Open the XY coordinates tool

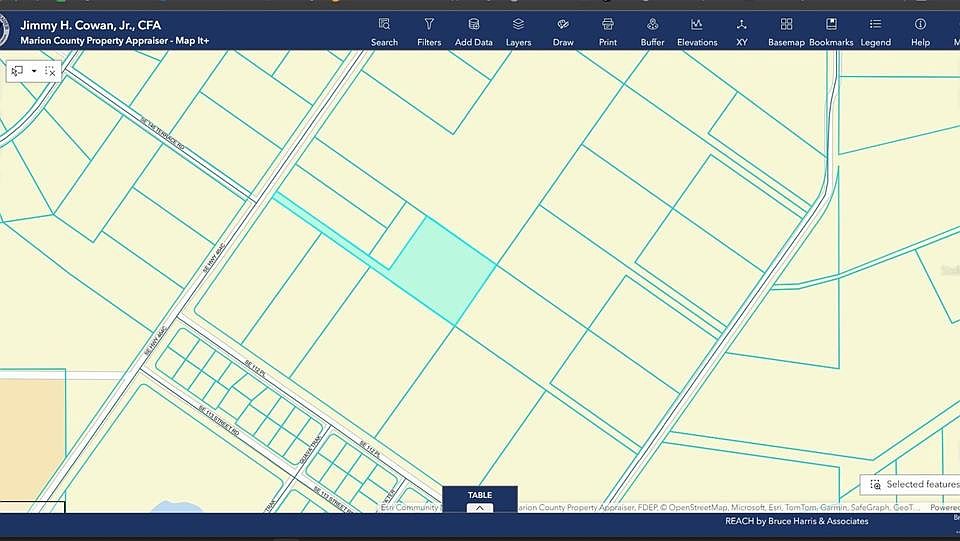741,30
